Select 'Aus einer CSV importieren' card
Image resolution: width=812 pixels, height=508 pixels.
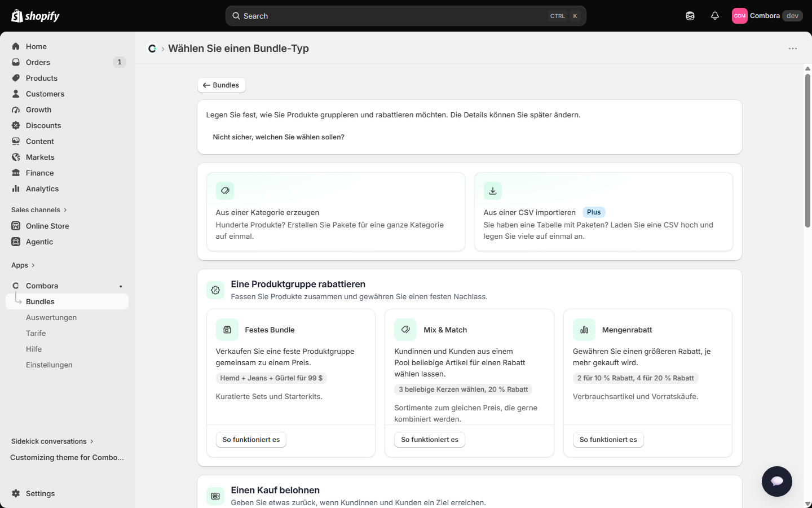click(x=603, y=212)
